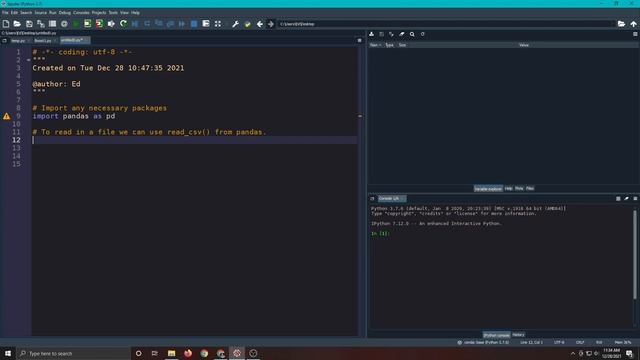The width and height of the screenshot is (640, 360).
Task: Refresh variables in Variable explorer
Action: click(422, 34)
